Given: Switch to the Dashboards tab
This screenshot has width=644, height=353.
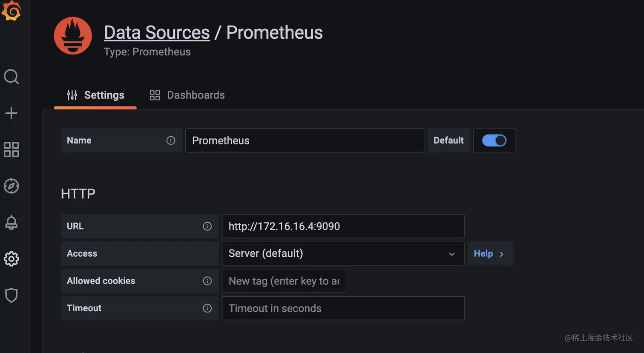Looking at the screenshot, I should (x=187, y=95).
